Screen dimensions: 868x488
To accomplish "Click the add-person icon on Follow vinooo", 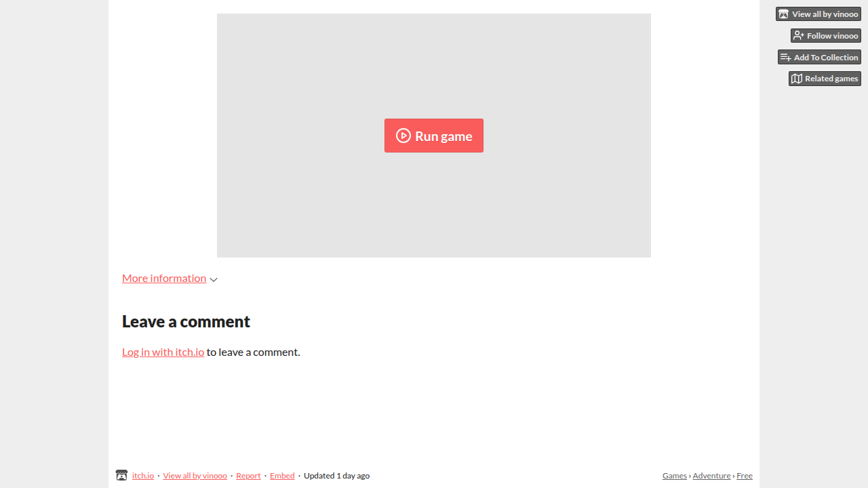I will tap(799, 35).
